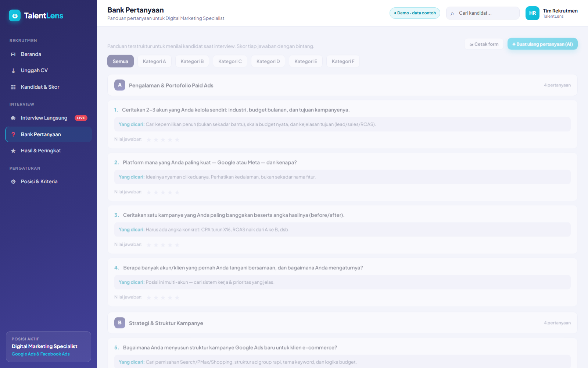Screen dimensions: 588x368
Task: Click the Posisi & Kriteria gear icon
Action: click(x=13, y=182)
